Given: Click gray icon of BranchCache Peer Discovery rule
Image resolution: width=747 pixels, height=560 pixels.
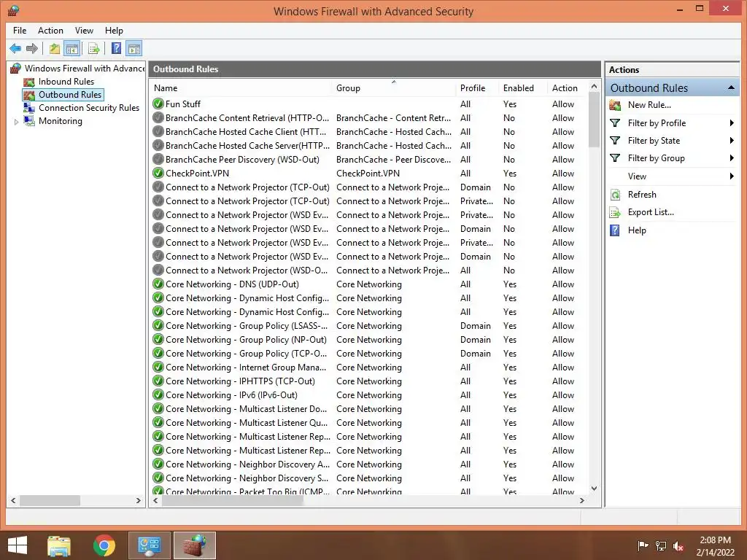Looking at the screenshot, I should tap(158, 160).
